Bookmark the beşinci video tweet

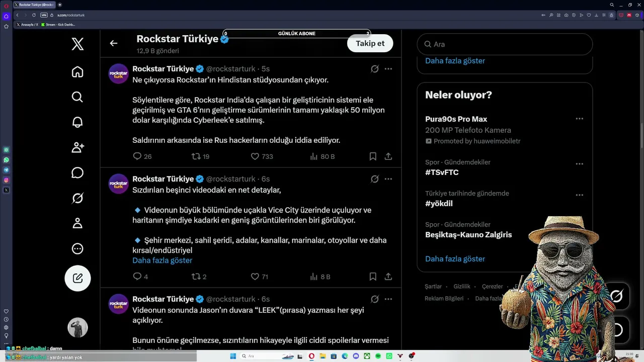[x=373, y=277]
